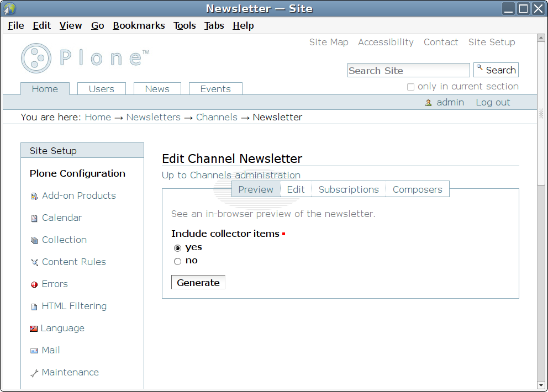This screenshot has width=548, height=392.
Task: Click the Plone logo icon
Action: tap(36, 58)
